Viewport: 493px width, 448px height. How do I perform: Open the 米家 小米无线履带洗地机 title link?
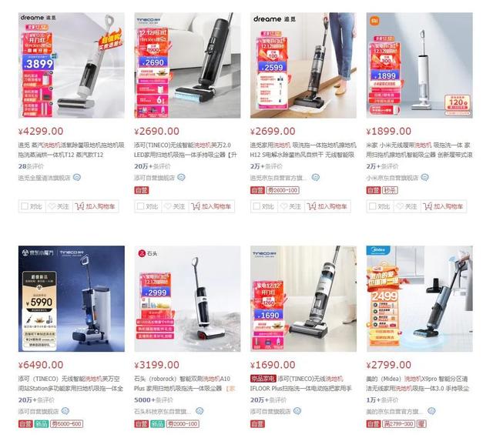pyautogui.click(x=419, y=150)
